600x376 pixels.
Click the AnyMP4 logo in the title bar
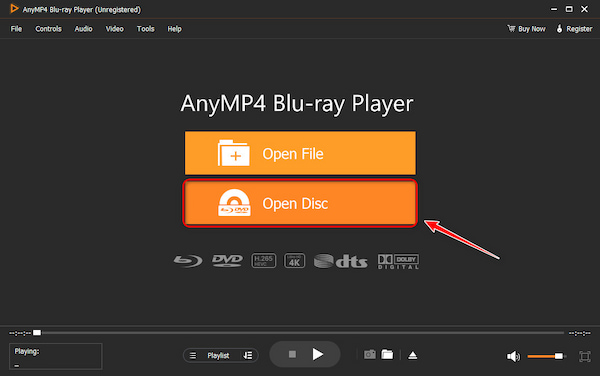pyautogui.click(x=14, y=9)
